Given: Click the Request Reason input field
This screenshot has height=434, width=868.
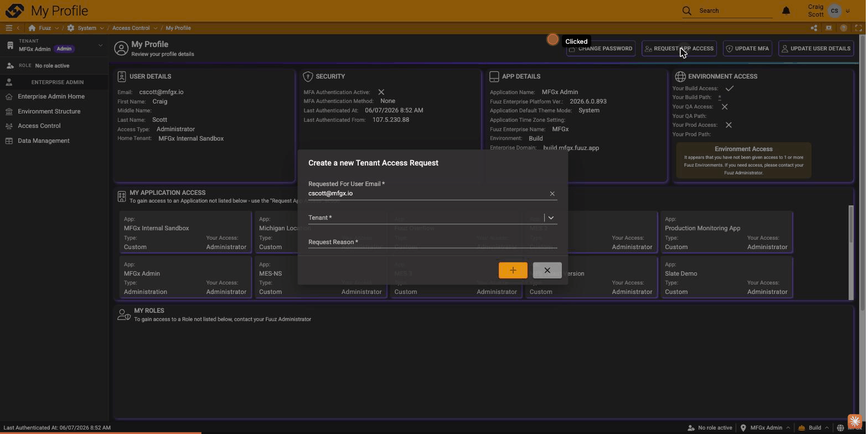Looking at the screenshot, I should tap(432, 242).
